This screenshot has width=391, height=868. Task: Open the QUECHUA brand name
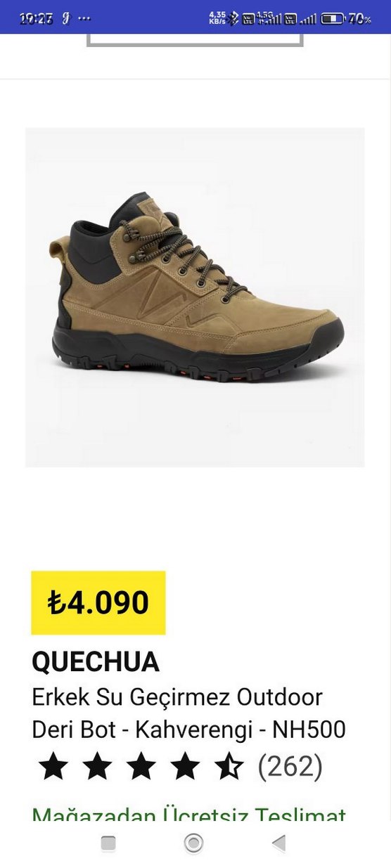(96, 661)
